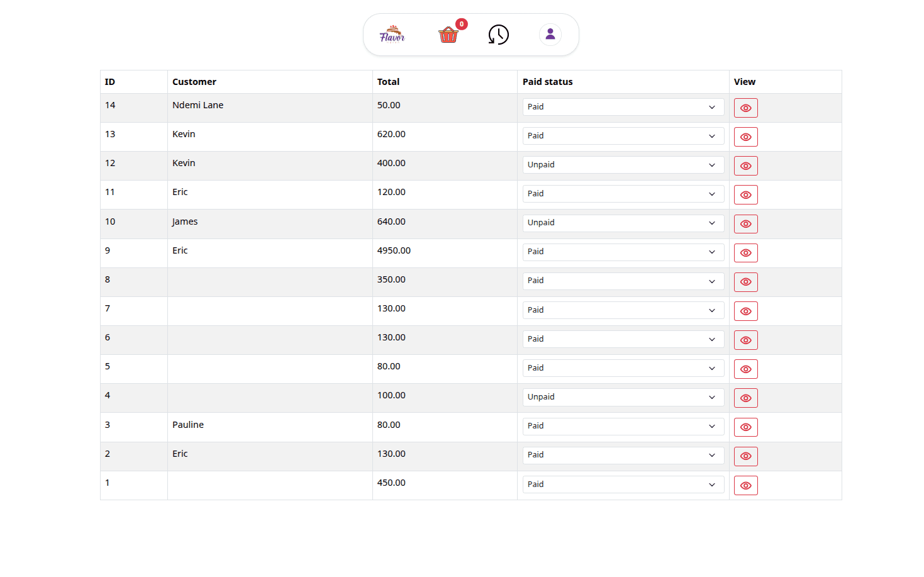924x577 pixels.
Task: Show details of order 5 via eye icon
Action: point(745,369)
